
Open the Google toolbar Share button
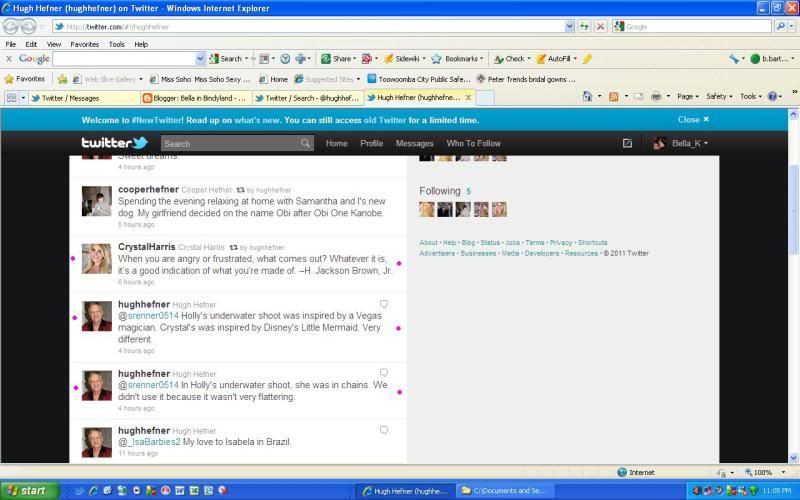[x=337, y=59]
